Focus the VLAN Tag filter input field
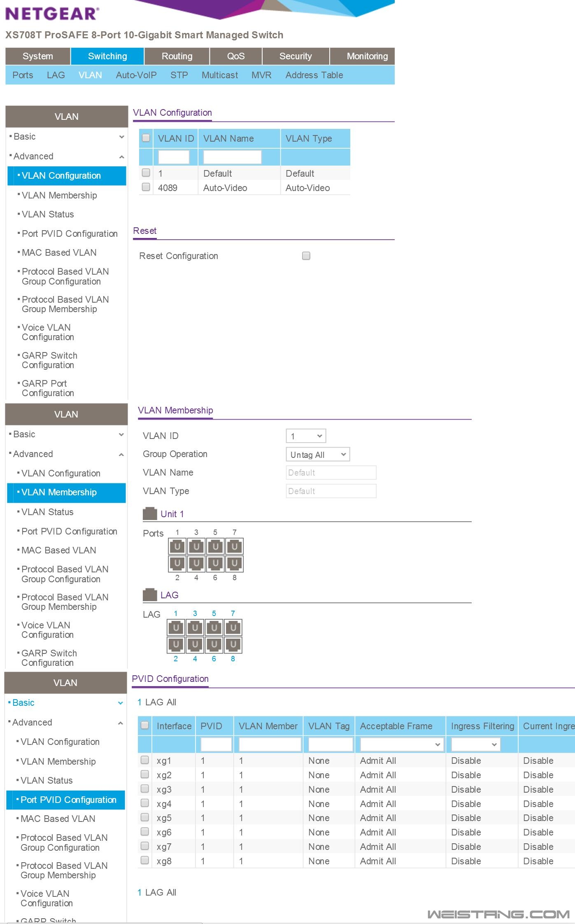 coord(331,744)
